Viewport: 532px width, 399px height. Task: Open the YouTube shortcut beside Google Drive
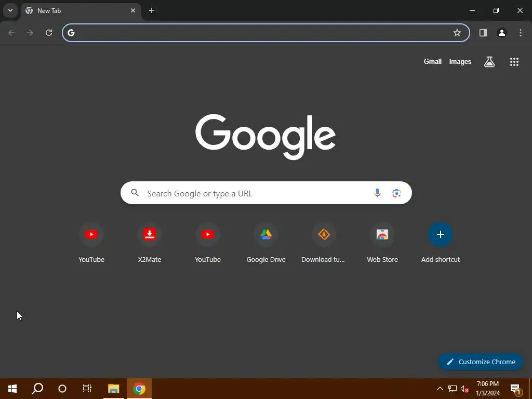[x=208, y=243]
